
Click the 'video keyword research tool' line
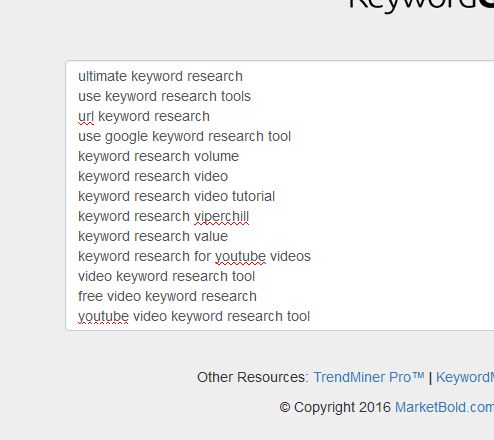[x=166, y=276]
